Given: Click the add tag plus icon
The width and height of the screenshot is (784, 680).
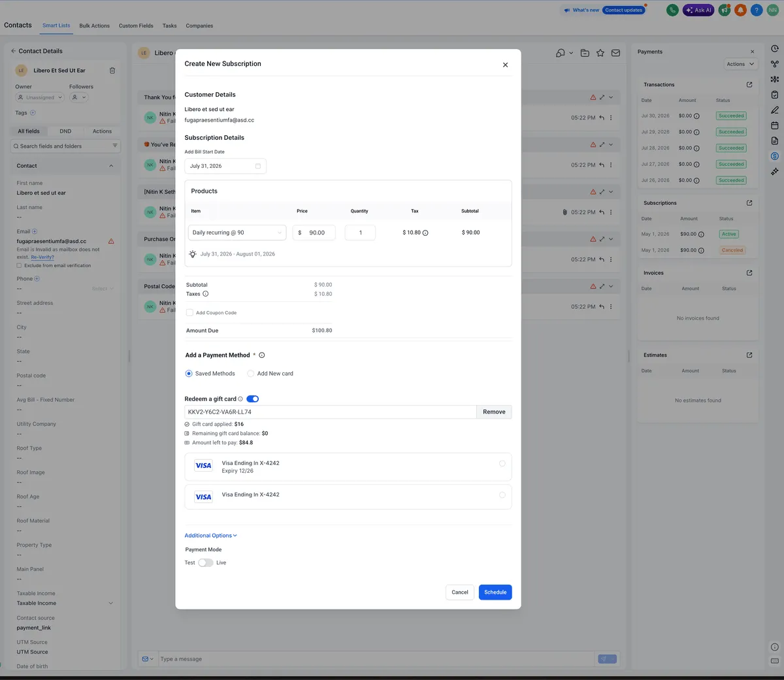Looking at the screenshot, I should tap(33, 113).
